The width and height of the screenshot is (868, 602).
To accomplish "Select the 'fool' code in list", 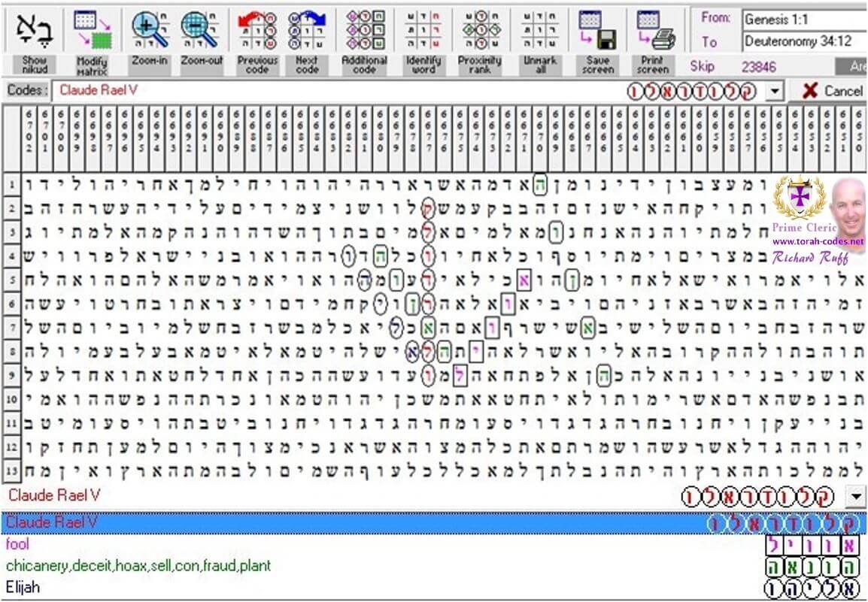I will [18, 544].
